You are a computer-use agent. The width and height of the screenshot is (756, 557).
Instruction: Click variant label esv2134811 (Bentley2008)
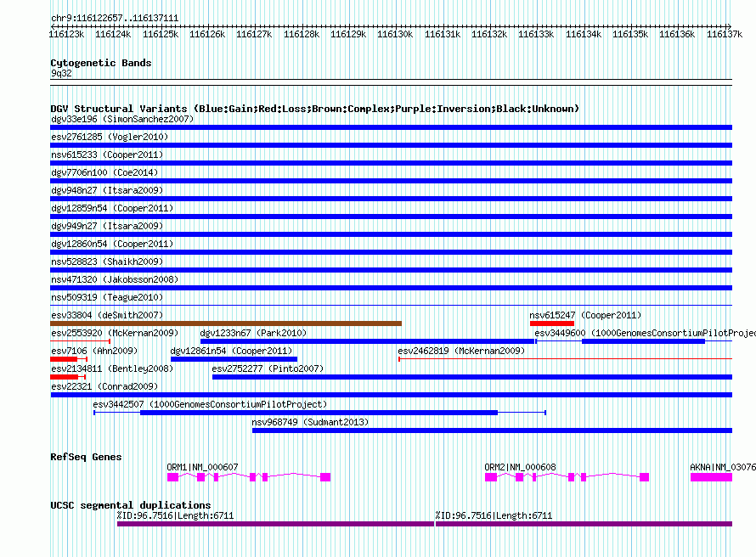(x=112, y=369)
